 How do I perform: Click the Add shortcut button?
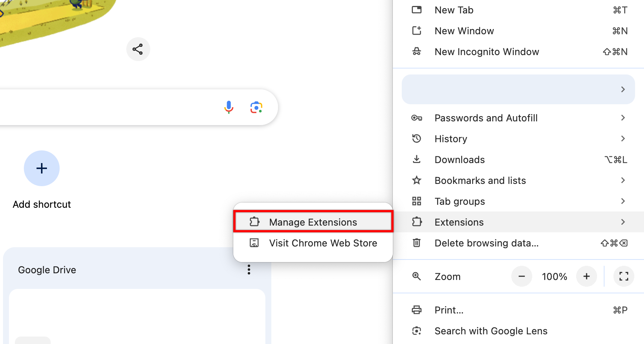41,168
